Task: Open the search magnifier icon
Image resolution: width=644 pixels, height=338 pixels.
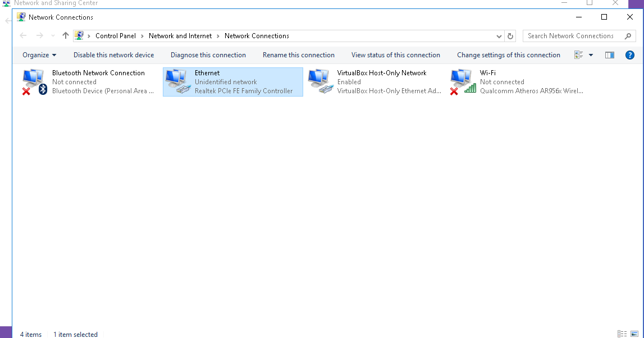Action: pyautogui.click(x=628, y=35)
